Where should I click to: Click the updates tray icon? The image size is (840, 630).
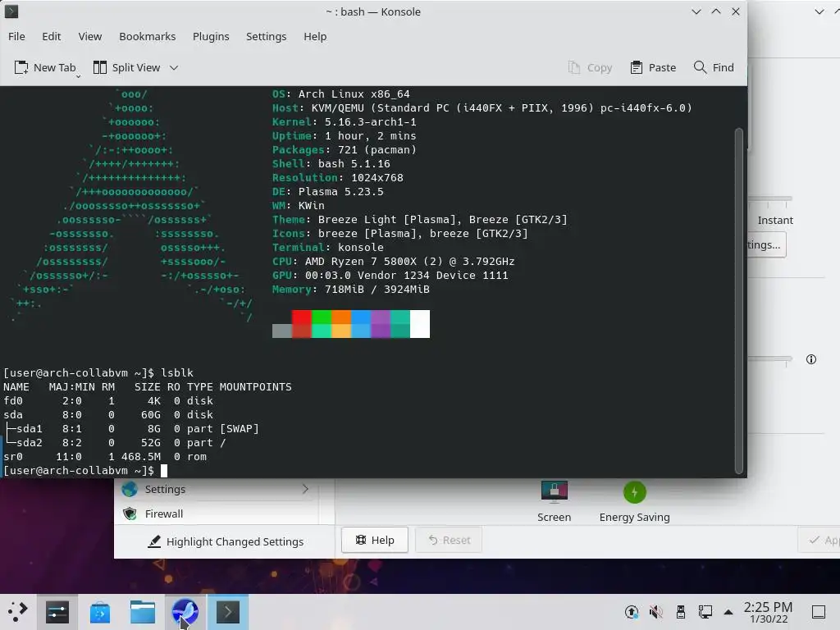(632, 612)
